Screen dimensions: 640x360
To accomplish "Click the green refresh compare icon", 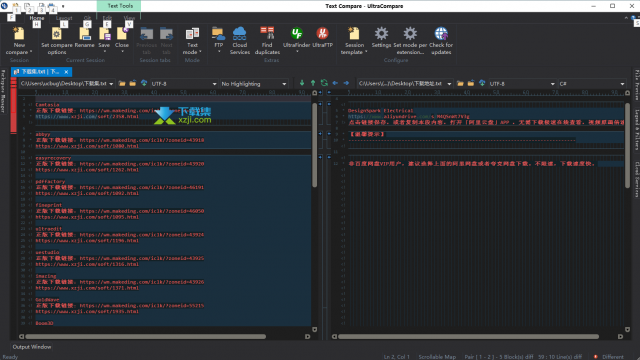I will point(324,83).
